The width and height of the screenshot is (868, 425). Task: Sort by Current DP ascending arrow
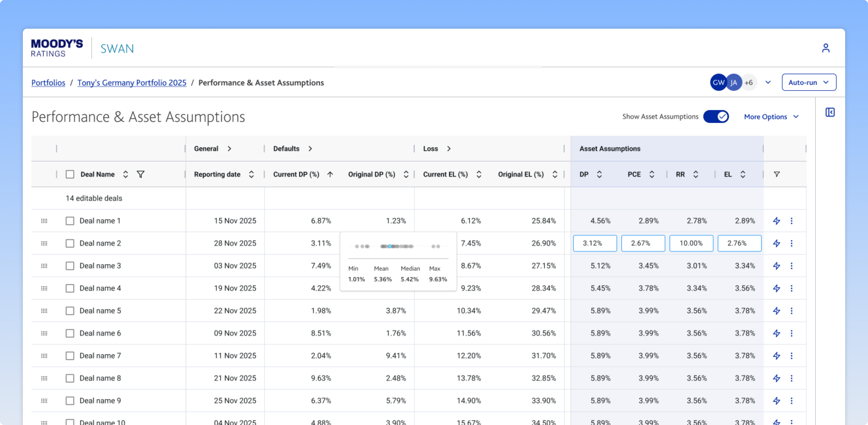(x=330, y=174)
